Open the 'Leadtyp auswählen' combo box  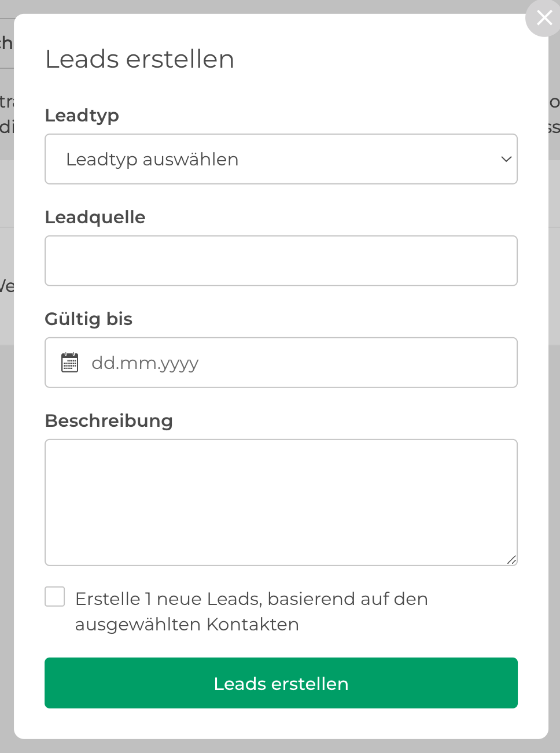point(281,159)
